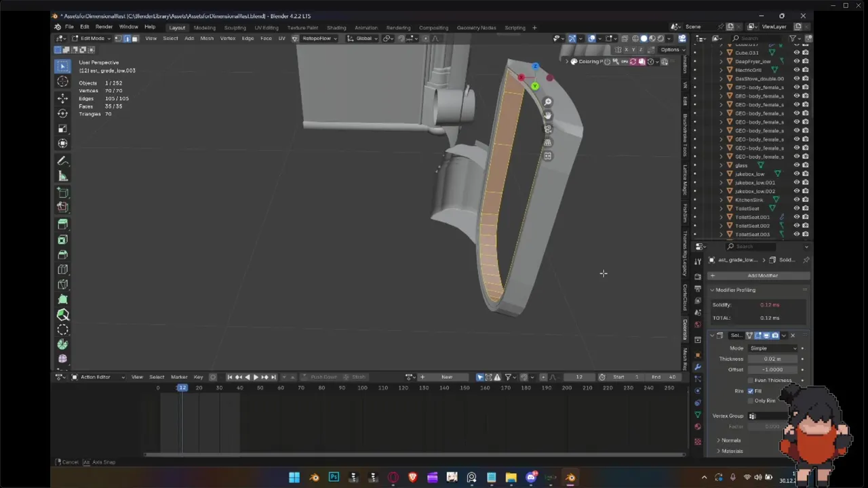Click Add Modifier button
The image size is (868, 488).
click(759, 276)
